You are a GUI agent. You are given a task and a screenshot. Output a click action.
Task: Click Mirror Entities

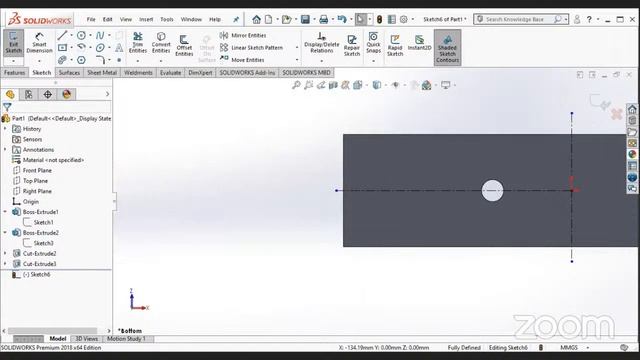click(x=243, y=36)
